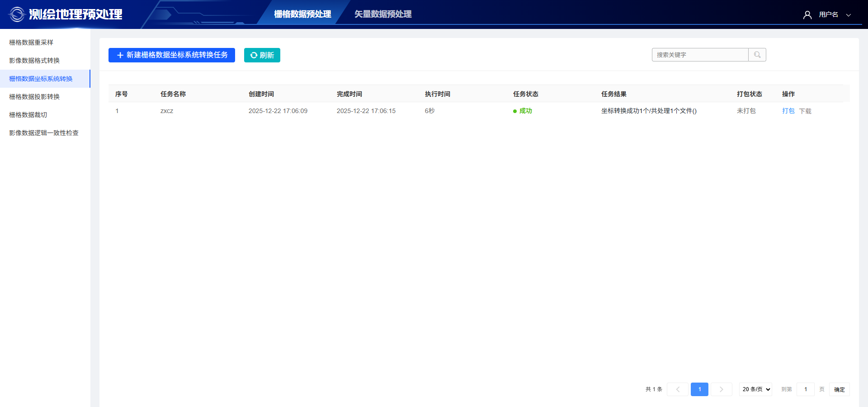Click the app logo icon
Image resolution: width=868 pixels, height=407 pixels.
[17, 14]
